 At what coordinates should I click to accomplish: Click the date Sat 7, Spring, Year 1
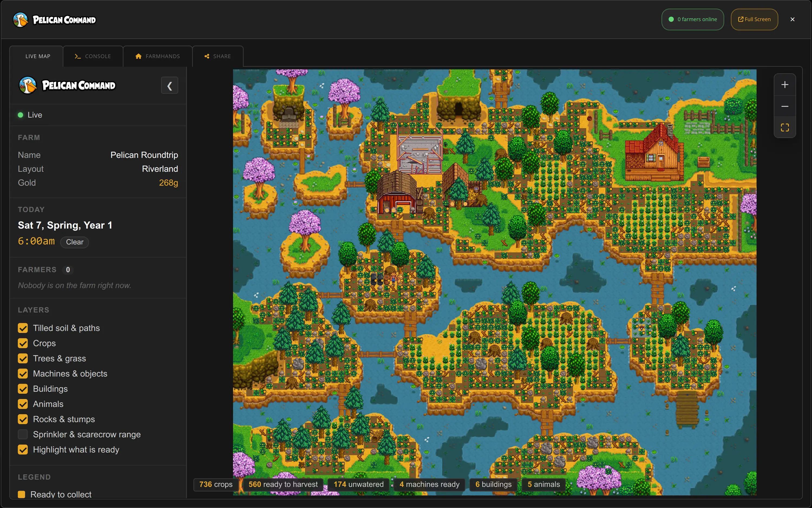65,225
